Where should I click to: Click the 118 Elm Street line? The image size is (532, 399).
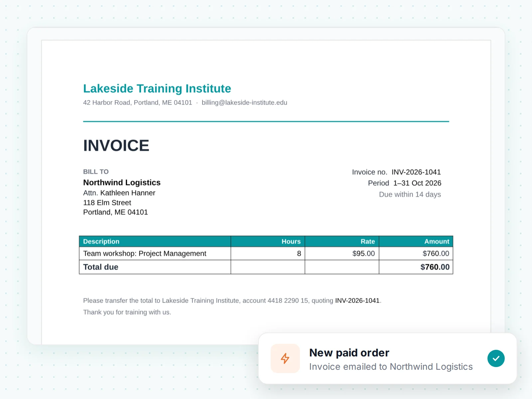(107, 202)
